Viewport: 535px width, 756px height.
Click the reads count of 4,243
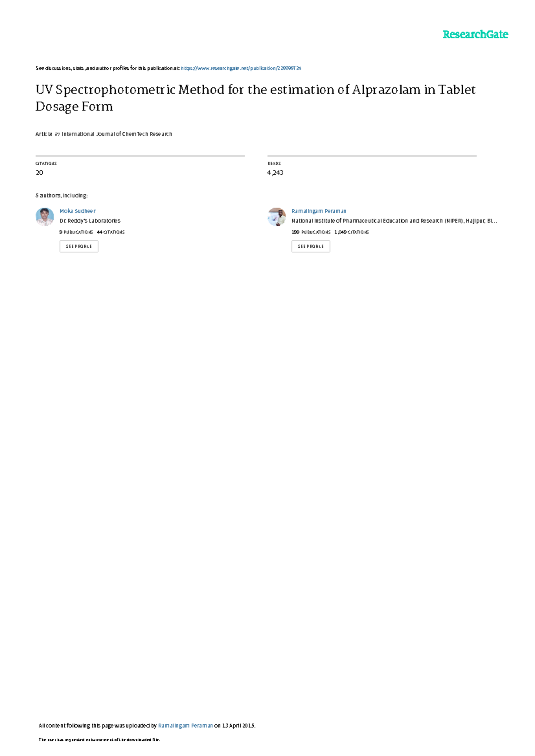275,172
